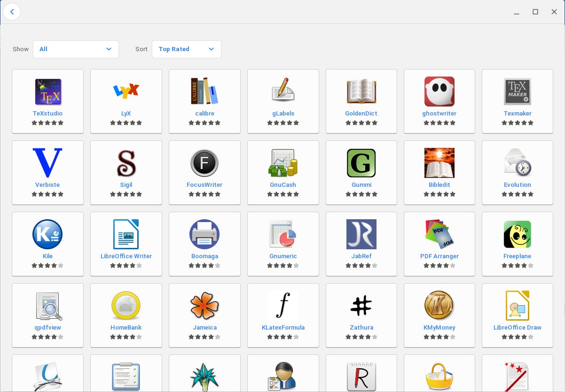Click the clipboard checklist icon in bottom row

[x=126, y=377]
